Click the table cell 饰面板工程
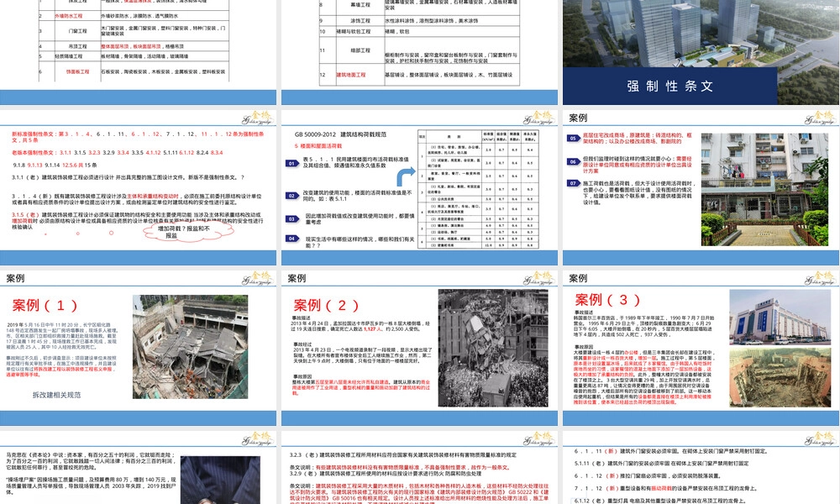Screen dimensions: 840x504 (77, 71)
